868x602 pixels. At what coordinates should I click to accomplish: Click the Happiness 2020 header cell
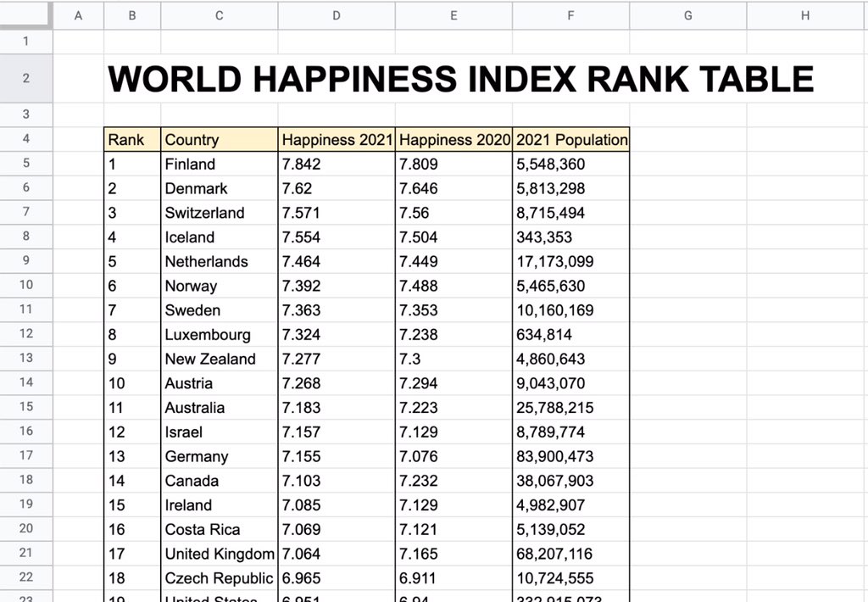click(454, 140)
